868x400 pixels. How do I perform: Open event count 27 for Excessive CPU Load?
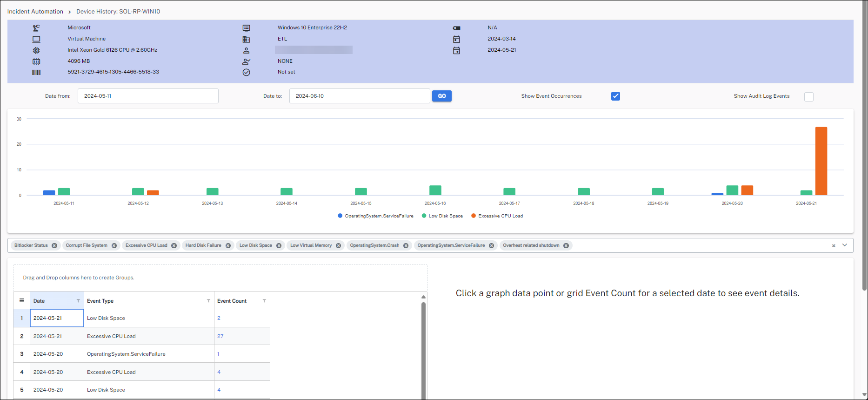tap(220, 336)
